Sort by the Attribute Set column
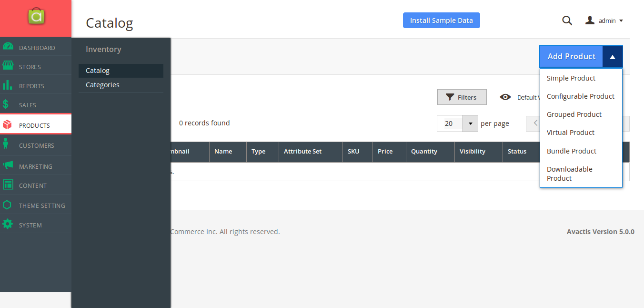The width and height of the screenshot is (644, 308). click(x=311, y=152)
